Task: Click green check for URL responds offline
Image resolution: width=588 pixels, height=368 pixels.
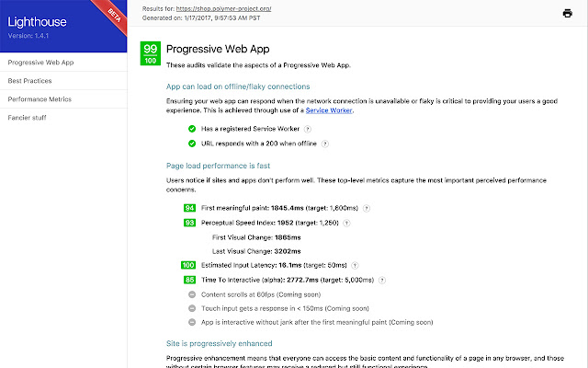Action: 192,144
